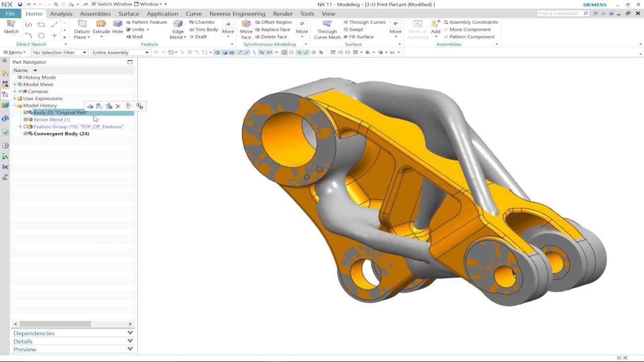Uncheck Body (0) "Original Part" checkbox

pos(26,113)
